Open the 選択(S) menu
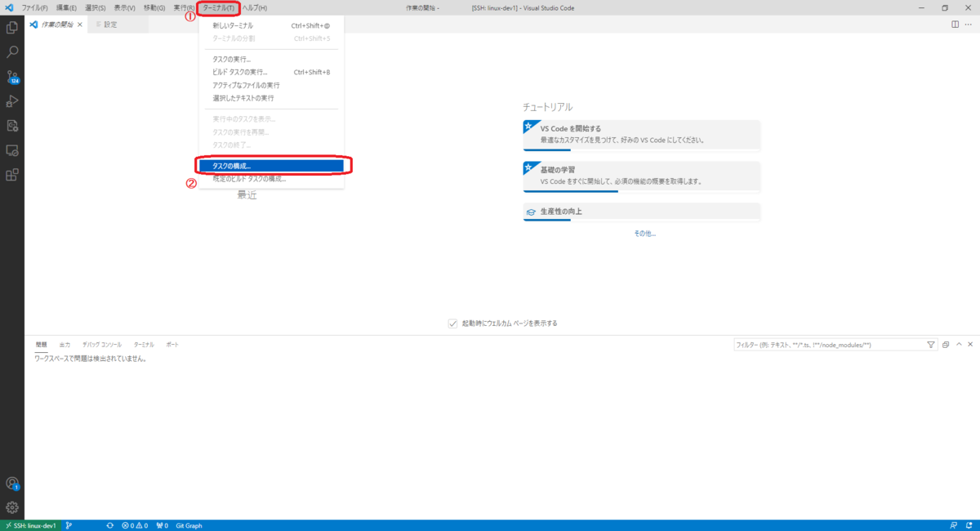The image size is (980, 531). (96, 7)
